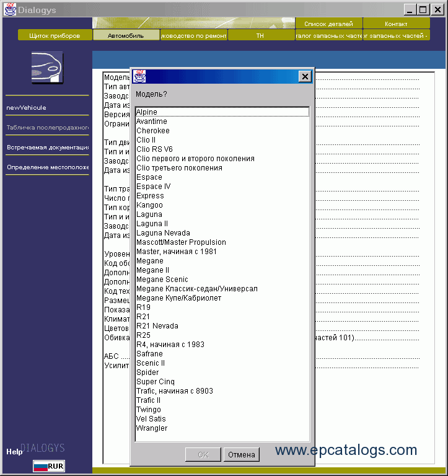
Task: Select the TH tab
Action: pos(261,35)
